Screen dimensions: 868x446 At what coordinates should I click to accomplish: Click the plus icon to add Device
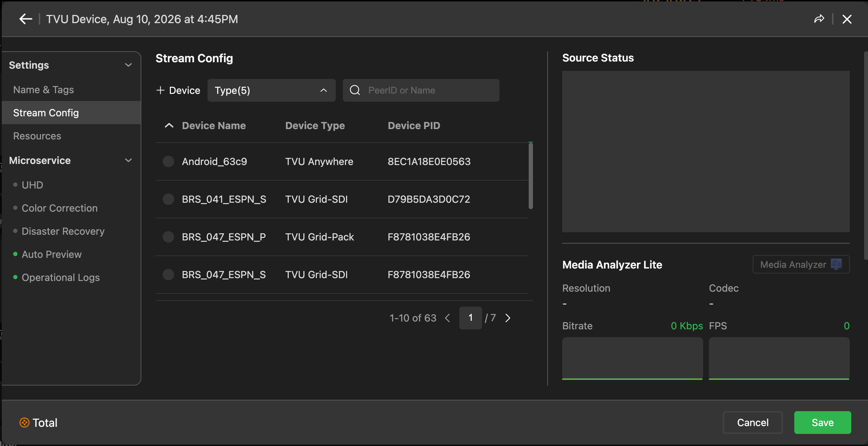[x=160, y=90]
